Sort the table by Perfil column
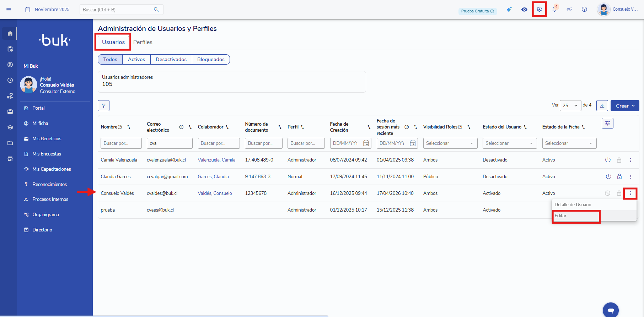Viewport: 644px width, 317px height. click(302, 127)
